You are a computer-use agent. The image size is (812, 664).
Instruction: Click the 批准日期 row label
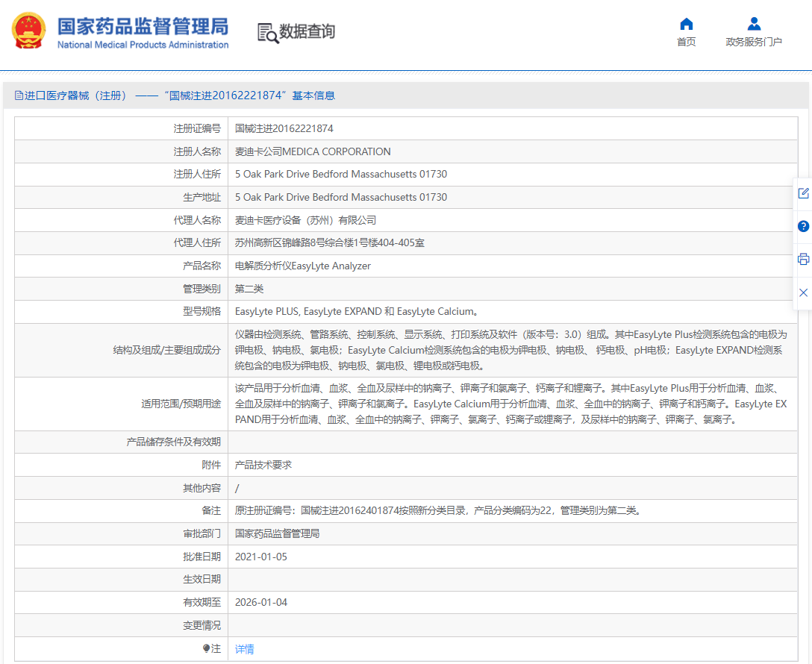202,557
